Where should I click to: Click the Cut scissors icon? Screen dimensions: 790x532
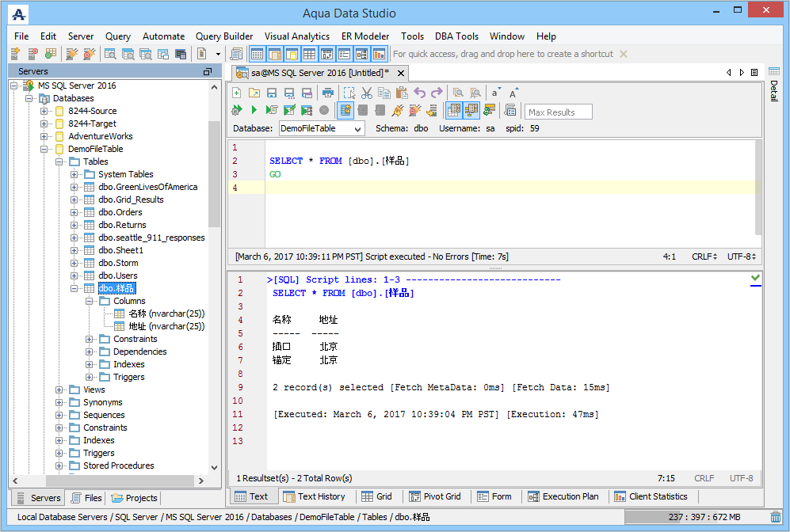pos(366,93)
